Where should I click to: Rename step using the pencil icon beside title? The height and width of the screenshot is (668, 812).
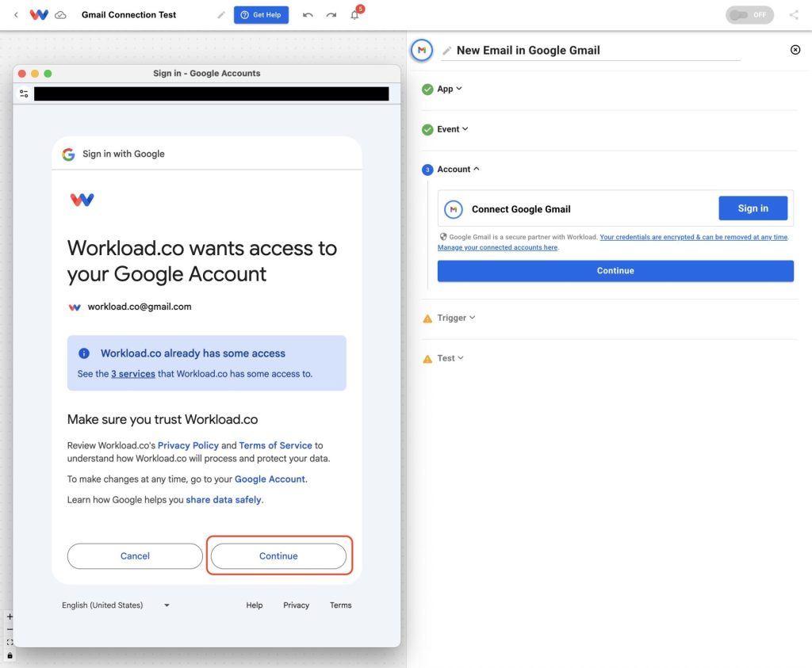coord(446,51)
